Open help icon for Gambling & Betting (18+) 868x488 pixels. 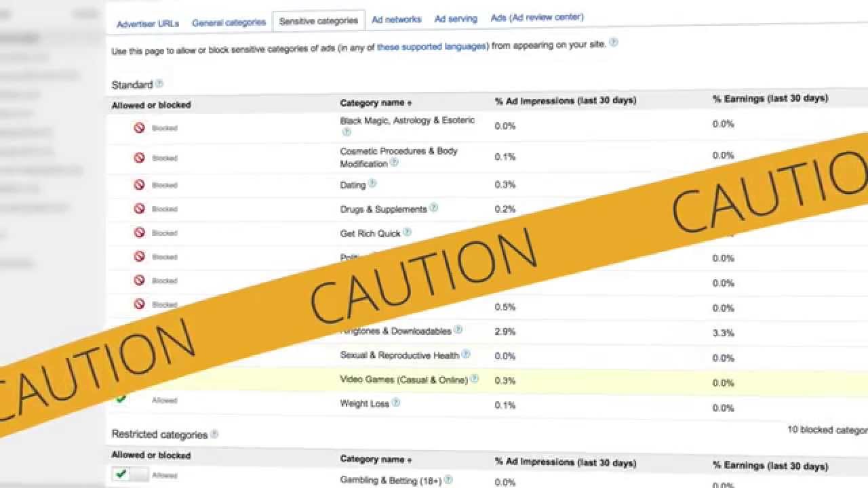coord(448,480)
